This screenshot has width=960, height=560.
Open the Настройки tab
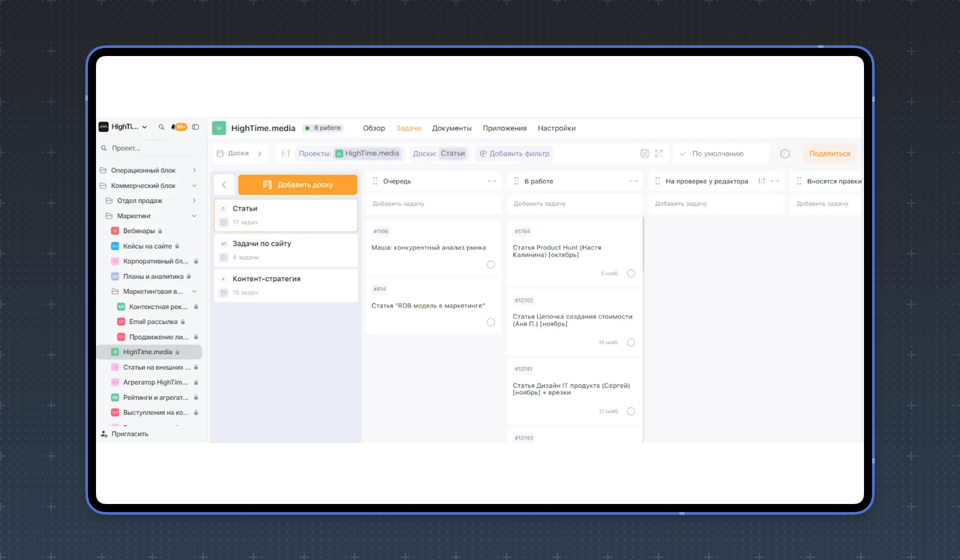[x=556, y=129]
